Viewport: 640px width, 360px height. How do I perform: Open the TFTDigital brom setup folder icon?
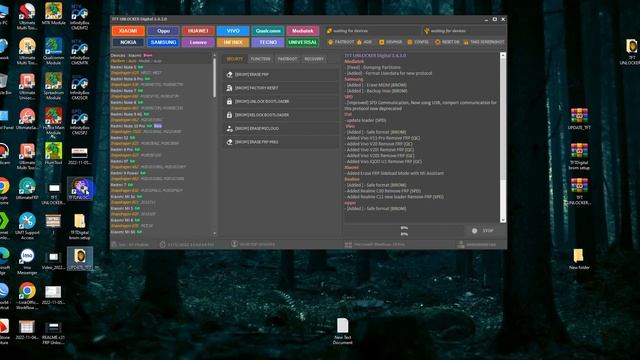[80, 227]
